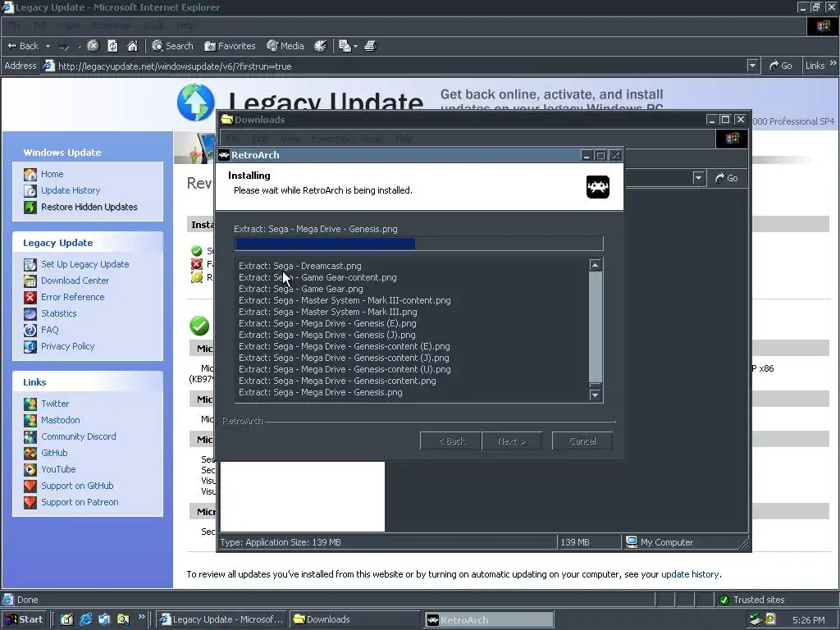Viewport: 840px width, 630px height.
Task: Click the Support on GitHub heart icon
Action: click(x=30, y=486)
